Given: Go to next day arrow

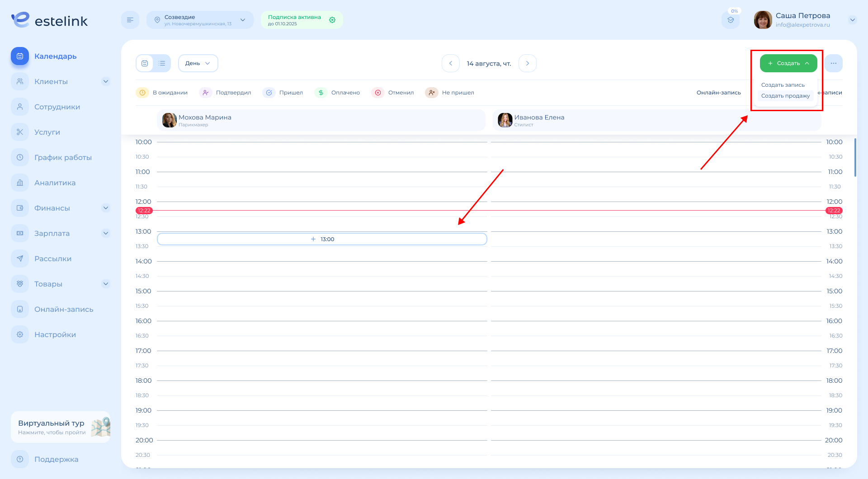Looking at the screenshot, I should tap(527, 63).
